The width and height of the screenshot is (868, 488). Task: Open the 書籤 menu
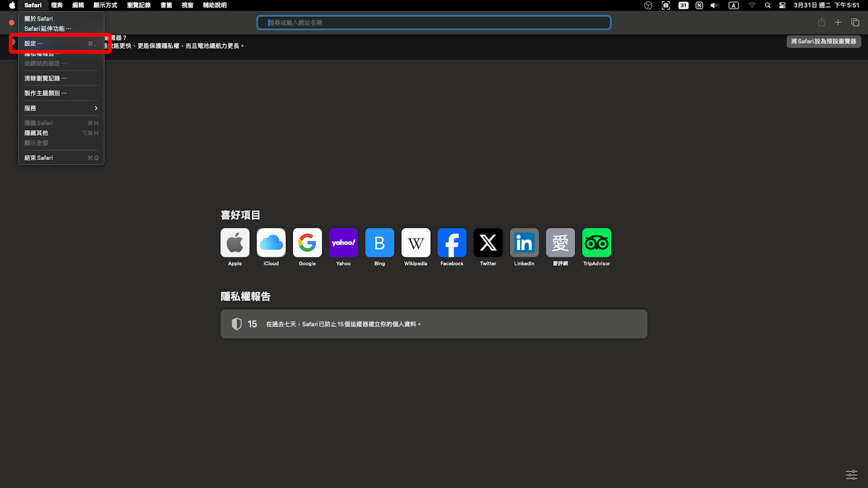pos(165,5)
